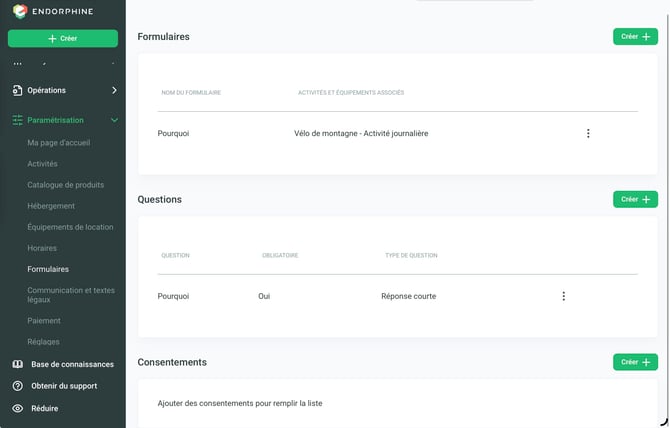This screenshot has width=670, height=428.
Task: Go to Ma page d'accueil
Action: [x=59, y=143]
